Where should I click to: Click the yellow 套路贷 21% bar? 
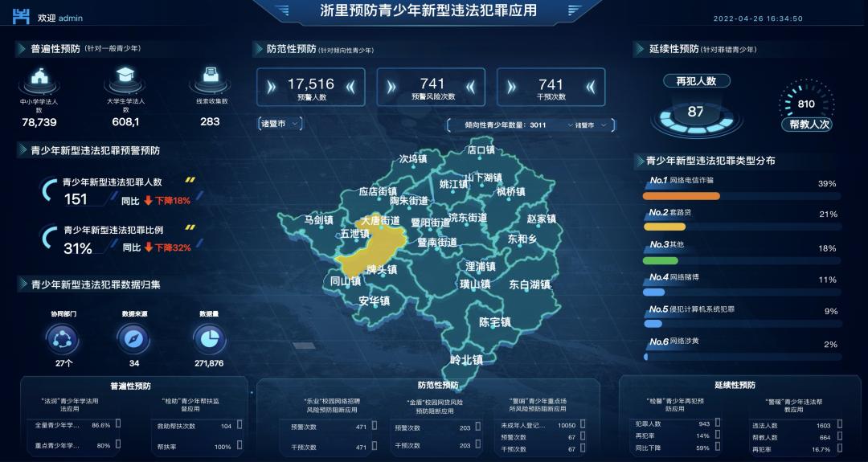(x=665, y=227)
